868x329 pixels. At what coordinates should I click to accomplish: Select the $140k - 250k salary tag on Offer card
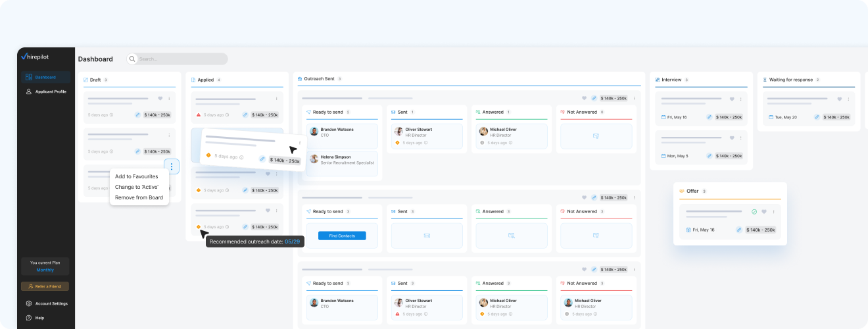click(x=761, y=230)
